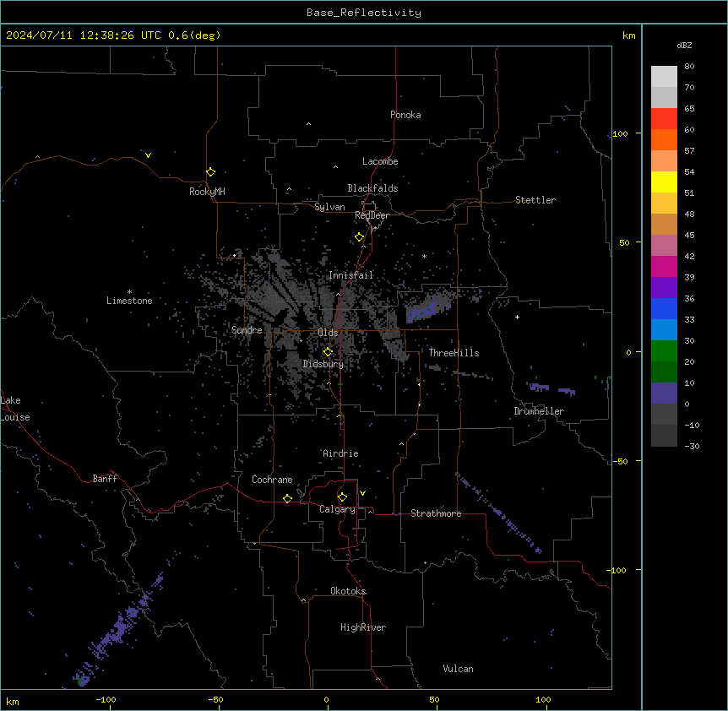Click the Ponoka city label
The width and height of the screenshot is (728, 711).
point(405,115)
